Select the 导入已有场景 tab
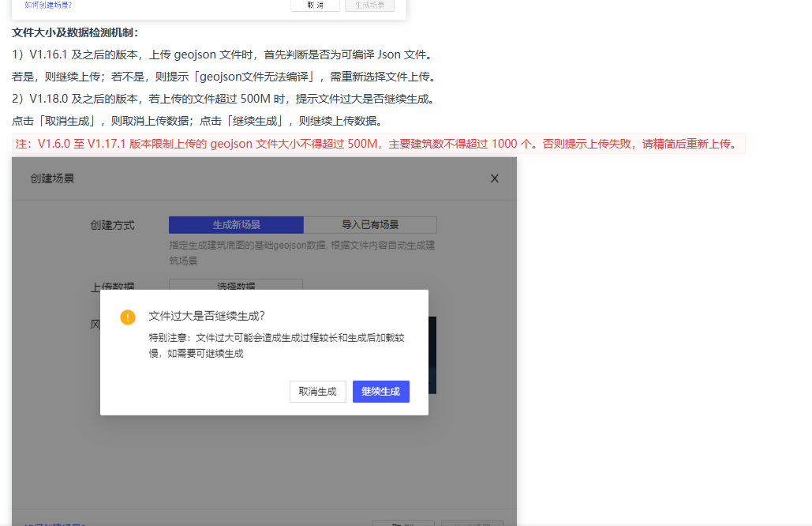This screenshot has height=526, width=812. pyautogui.click(x=370, y=225)
